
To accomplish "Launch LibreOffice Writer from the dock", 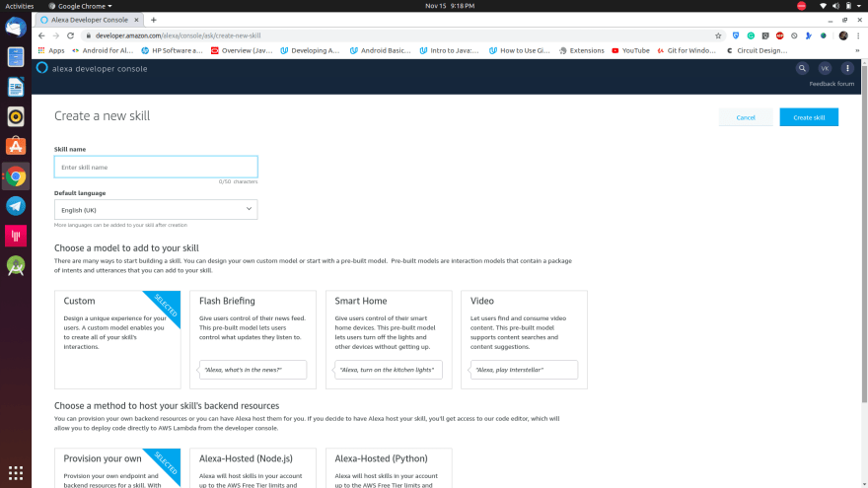I will [x=16, y=87].
